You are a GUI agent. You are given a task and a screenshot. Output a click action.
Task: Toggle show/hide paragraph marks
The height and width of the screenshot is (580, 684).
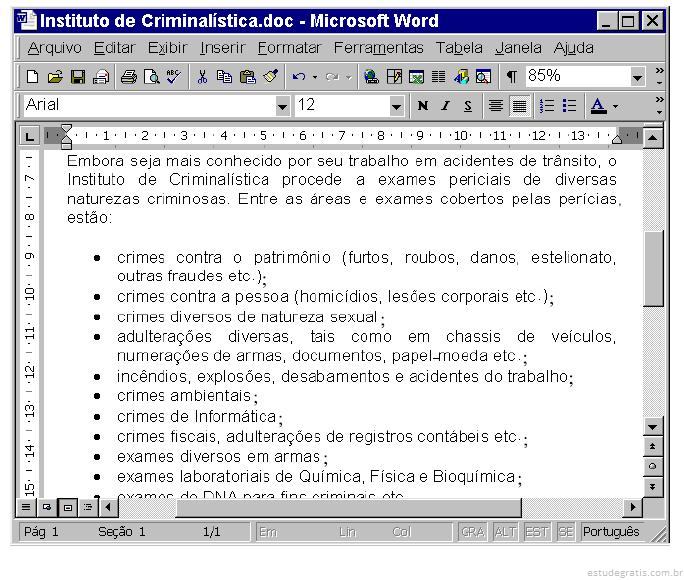(511, 77)
